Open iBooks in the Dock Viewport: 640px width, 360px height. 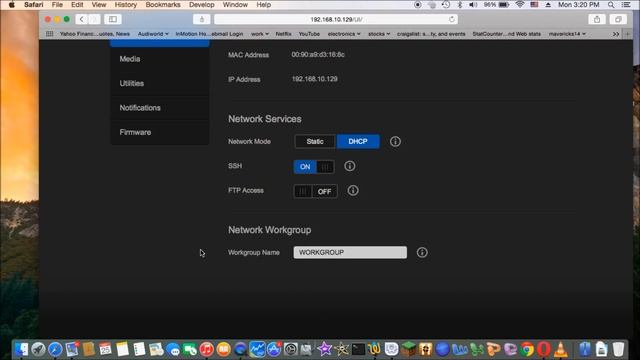point(223,349)
